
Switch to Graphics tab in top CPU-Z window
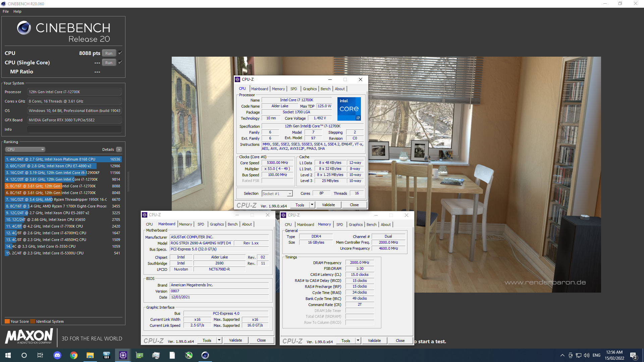coord(310,89)
